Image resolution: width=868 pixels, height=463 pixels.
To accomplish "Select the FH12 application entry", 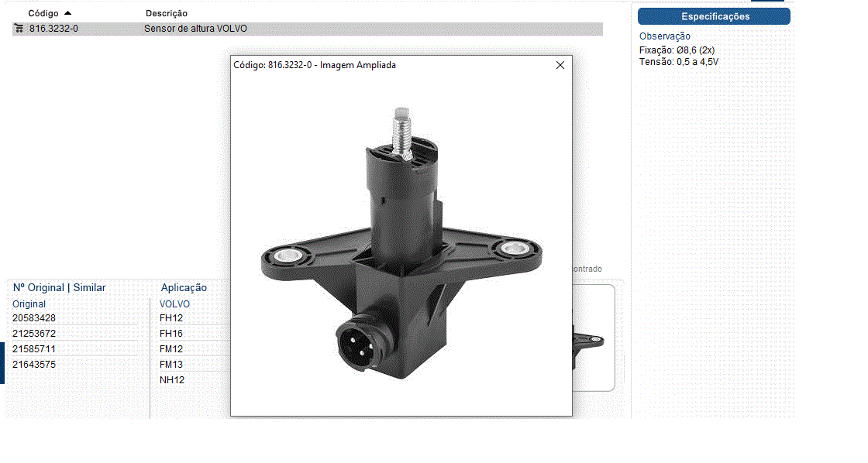I will [x=171, y=318].
